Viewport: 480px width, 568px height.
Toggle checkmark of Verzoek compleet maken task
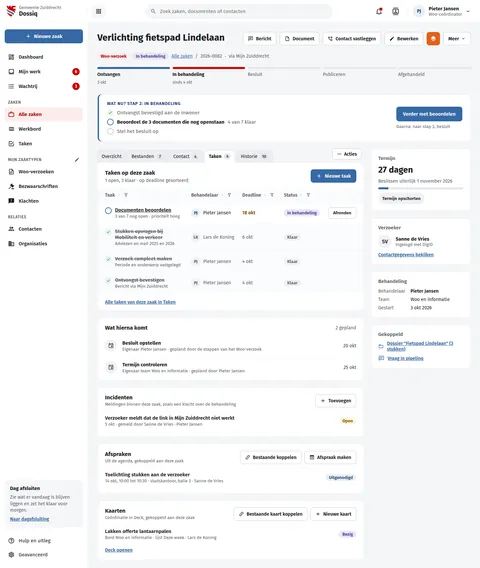(108, 259)
